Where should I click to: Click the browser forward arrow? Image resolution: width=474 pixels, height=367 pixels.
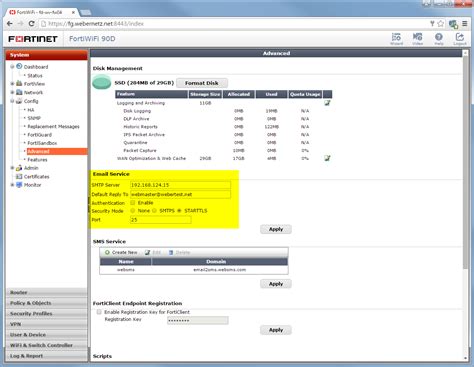[20, 24]
